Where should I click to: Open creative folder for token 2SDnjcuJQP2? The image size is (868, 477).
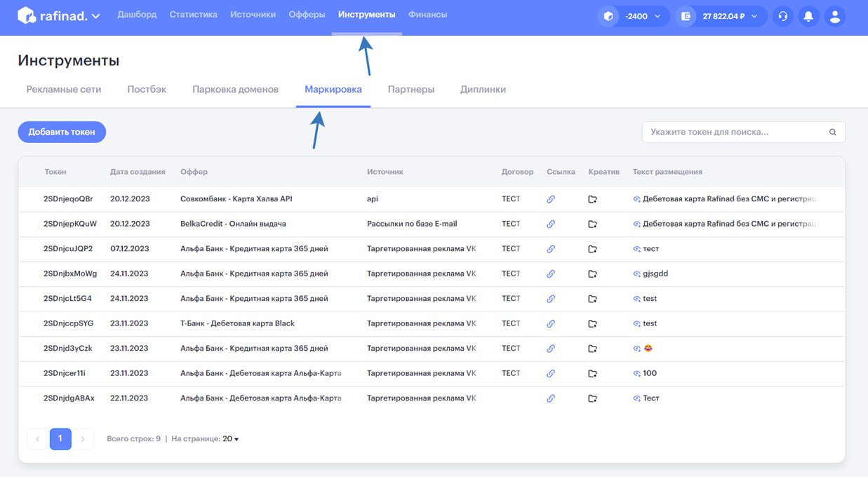tap(592, 249)
